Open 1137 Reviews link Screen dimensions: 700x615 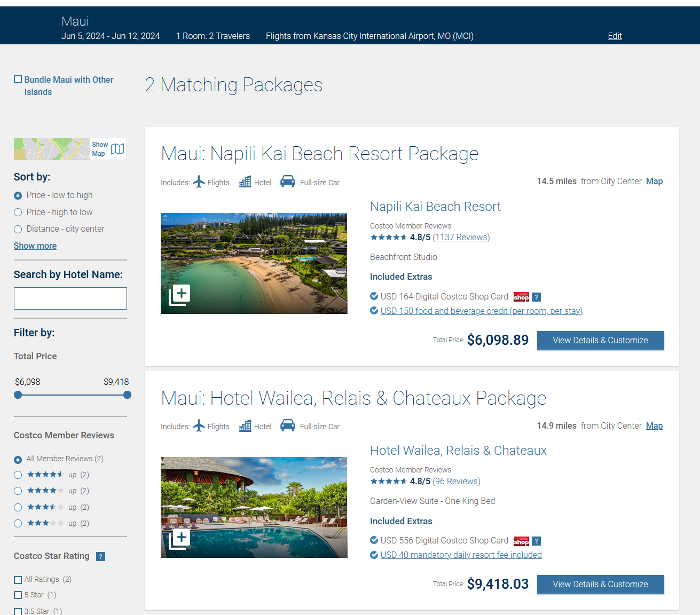pyautogui.click(x=461, y=237)
